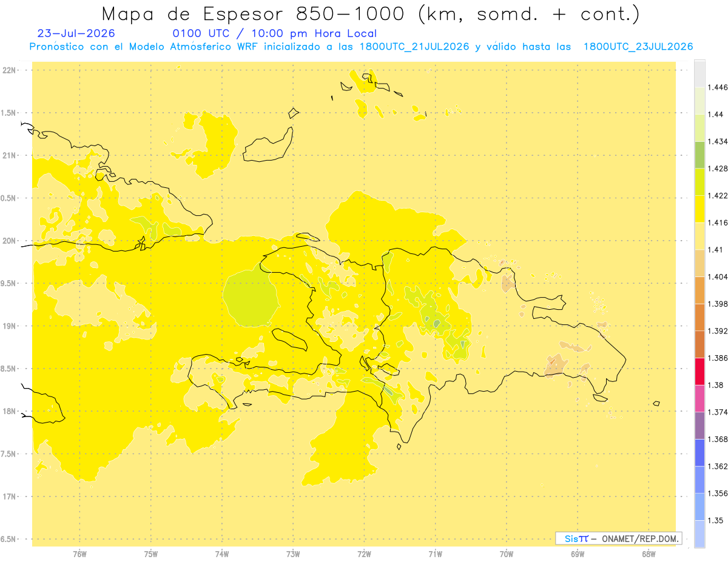Viewport: 728px width, 562px height.
Task: Click the orange legend swatch between 1.398 and 1.404
Action: point(699,290)
